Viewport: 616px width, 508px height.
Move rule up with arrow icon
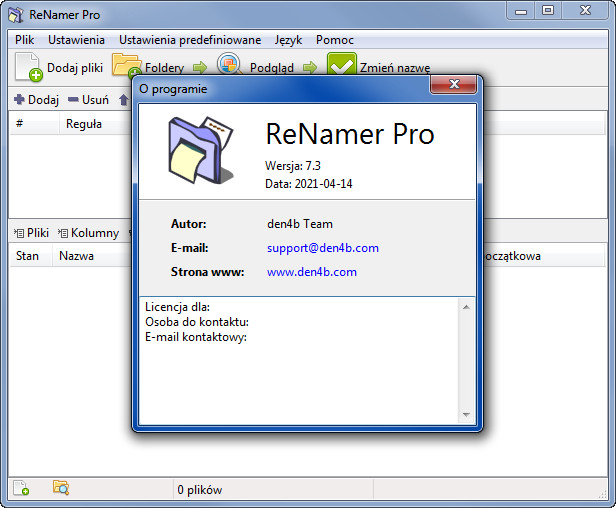click(x=123, y=100)
